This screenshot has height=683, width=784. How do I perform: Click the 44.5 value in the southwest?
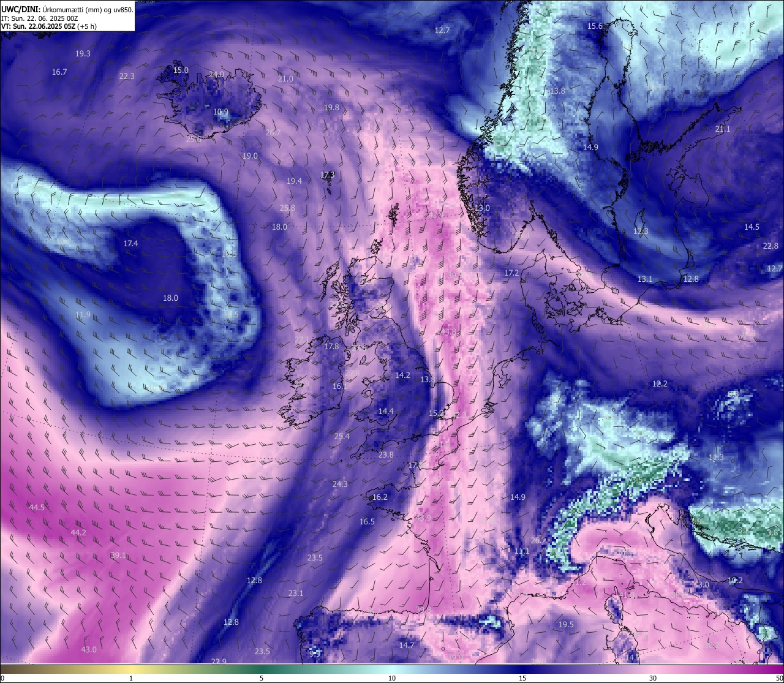tap(37, 508)
